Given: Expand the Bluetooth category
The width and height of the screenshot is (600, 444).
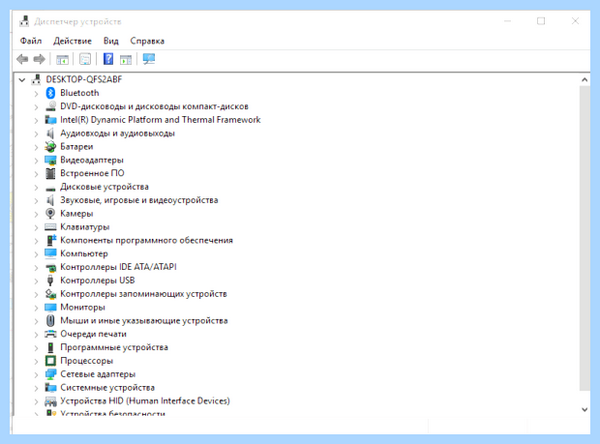Looking at the screenshot, I should coord(36,93).
